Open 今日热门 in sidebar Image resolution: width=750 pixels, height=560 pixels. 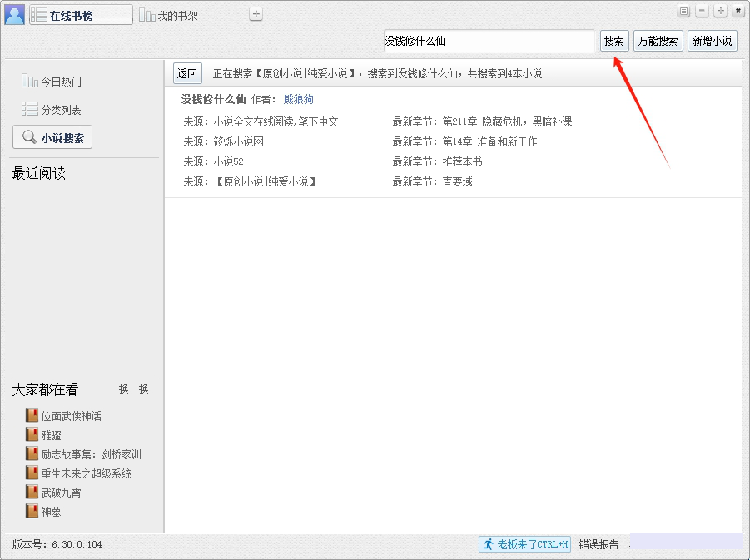(x=52, y=82)
